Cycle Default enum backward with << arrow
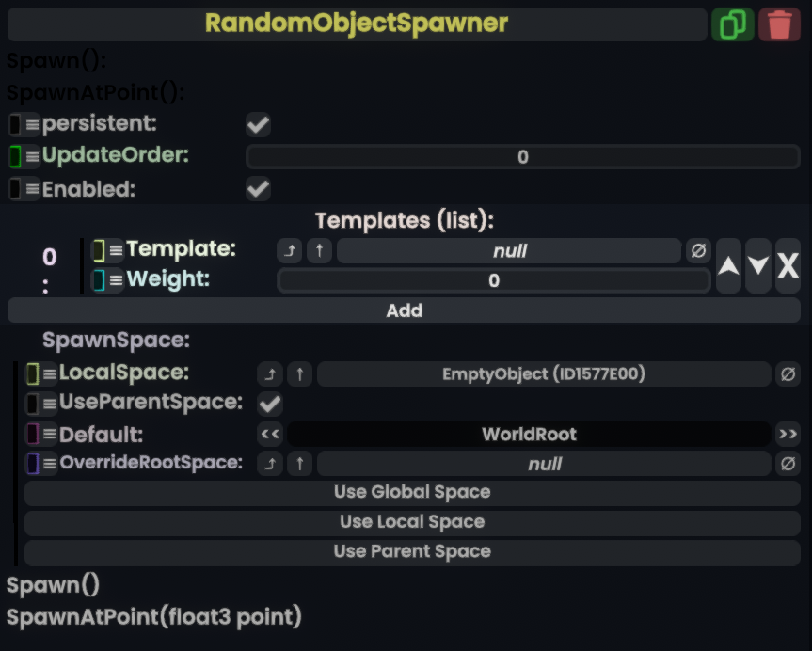Image resolution: width=812 pixels, height=651 pixels. (270, 435)
